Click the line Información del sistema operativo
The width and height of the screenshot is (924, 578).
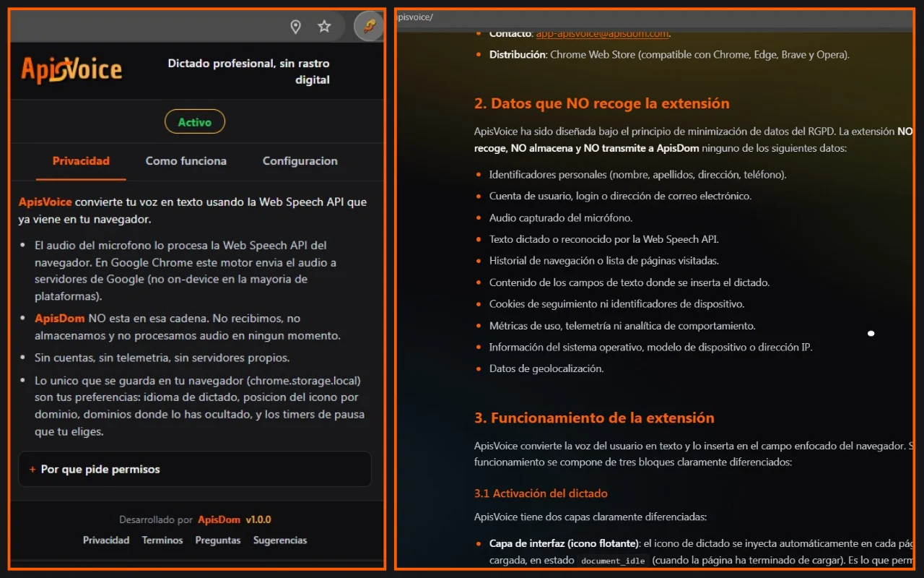click(651, 348)
